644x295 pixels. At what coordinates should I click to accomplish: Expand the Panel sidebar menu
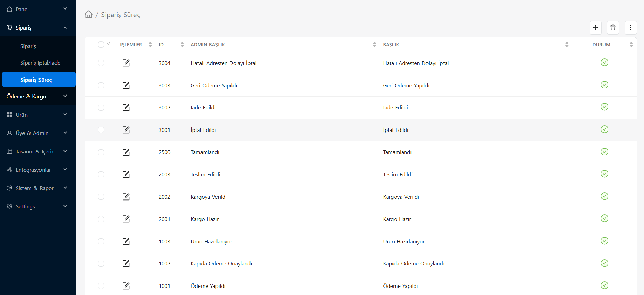tap(37, 9)
